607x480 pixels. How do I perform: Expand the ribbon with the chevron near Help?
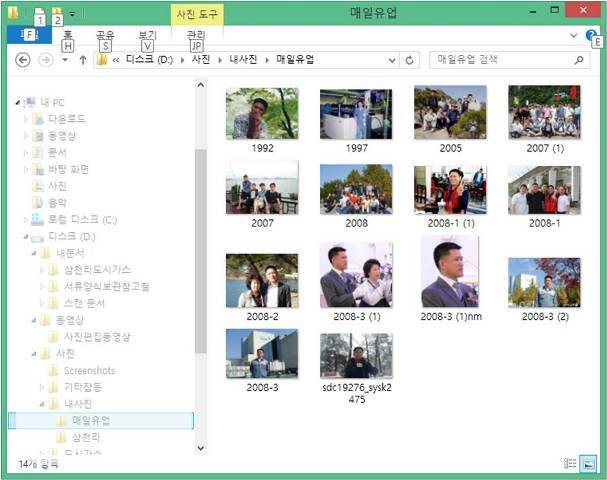(574, 35)
